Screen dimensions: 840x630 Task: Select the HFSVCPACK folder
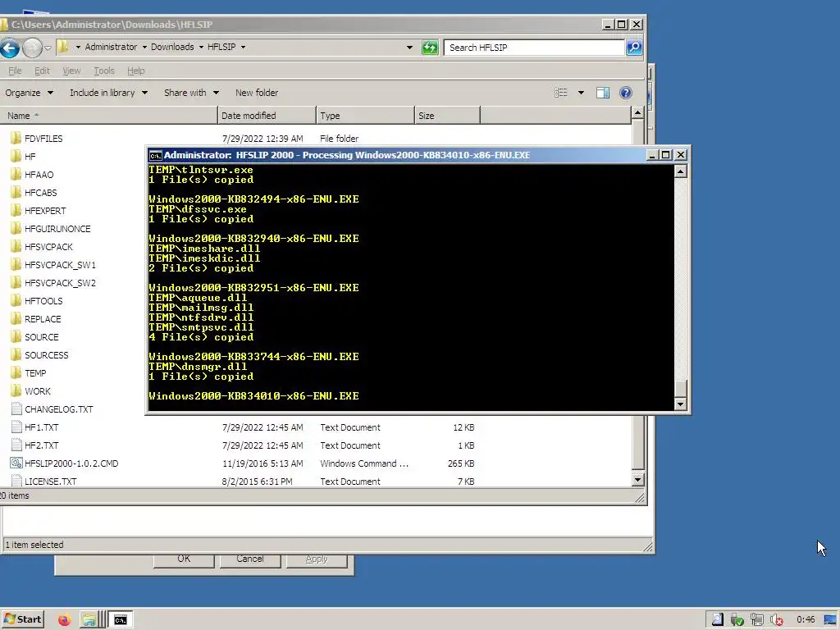(48, 247)
